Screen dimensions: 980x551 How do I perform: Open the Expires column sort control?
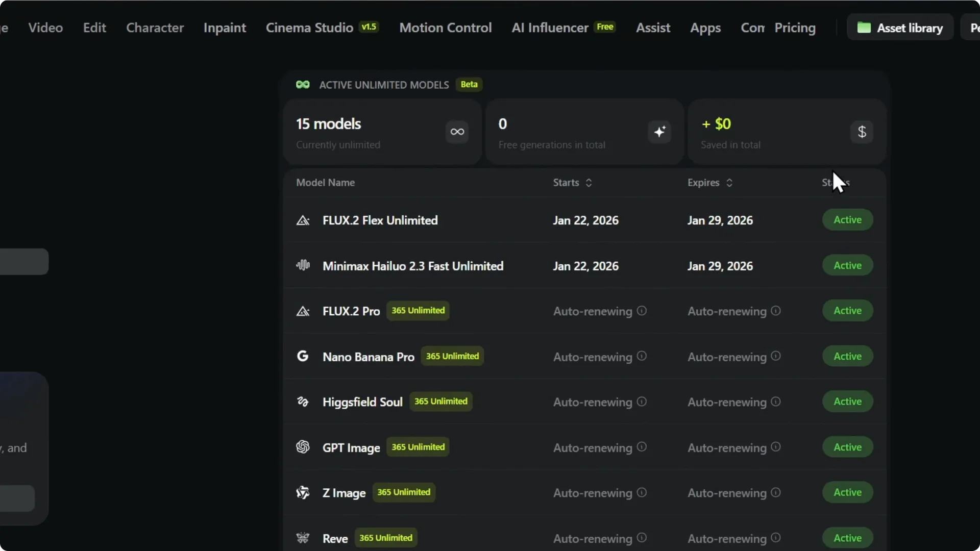pos(729,183)
